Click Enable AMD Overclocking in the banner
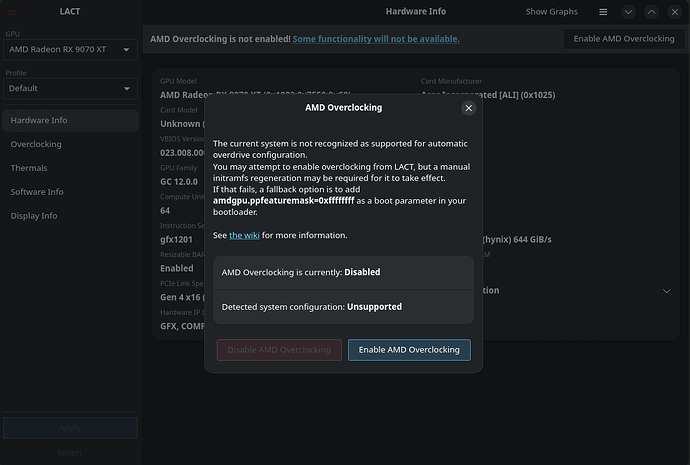The image size is (690, 465). pyautogui.click(x=624, y=39)
